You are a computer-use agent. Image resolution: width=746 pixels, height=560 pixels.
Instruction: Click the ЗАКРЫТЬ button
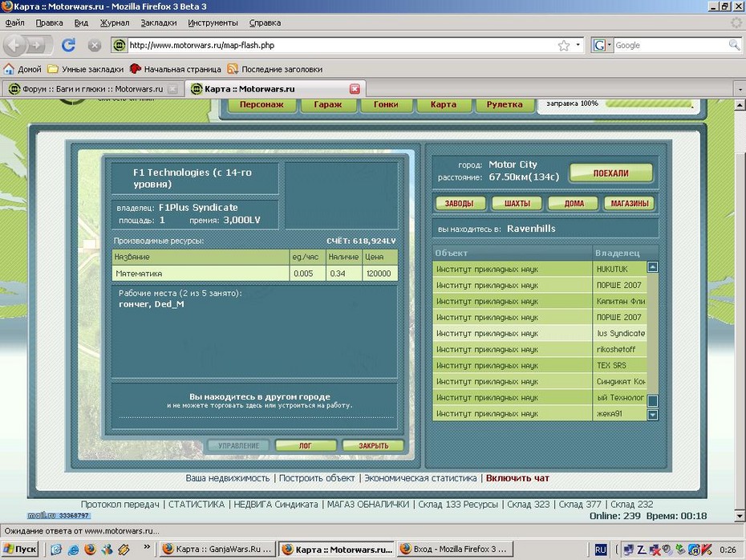pyautogui.click(x=373, y=446)
